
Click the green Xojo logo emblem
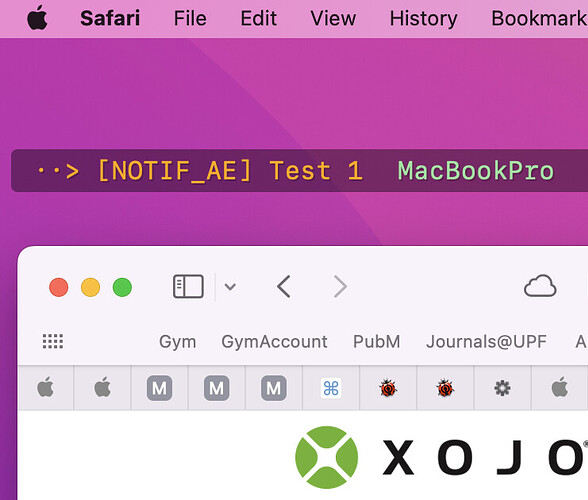(326, 457)
